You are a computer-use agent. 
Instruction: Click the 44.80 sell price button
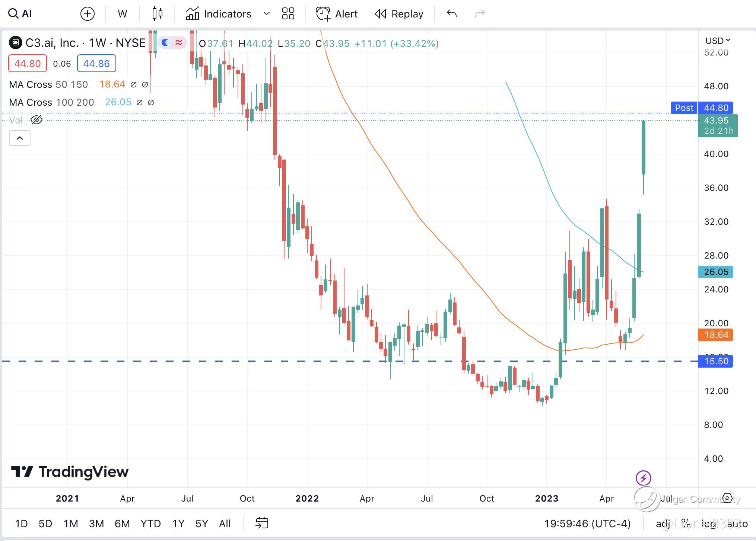pyautogui.click(x=28, y=64)
